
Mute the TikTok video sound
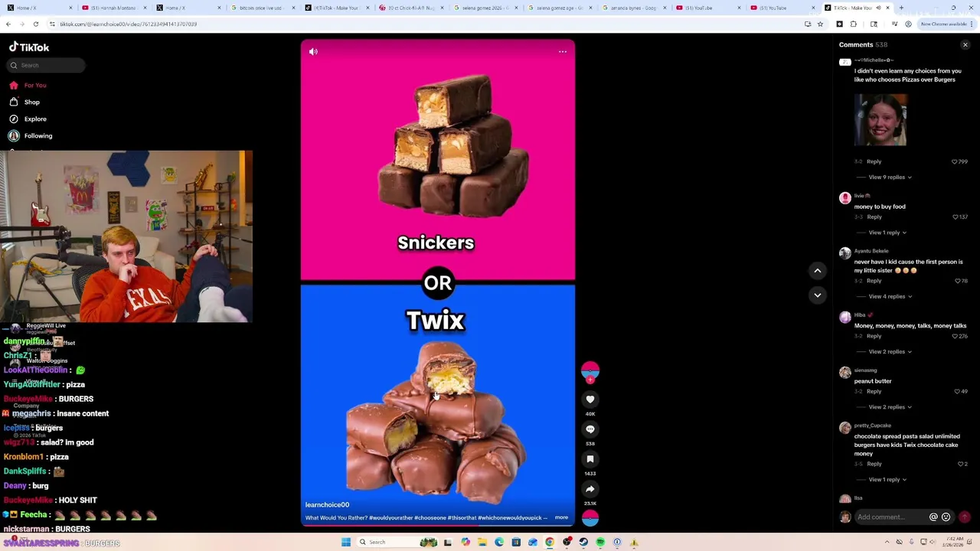(313, 52)
